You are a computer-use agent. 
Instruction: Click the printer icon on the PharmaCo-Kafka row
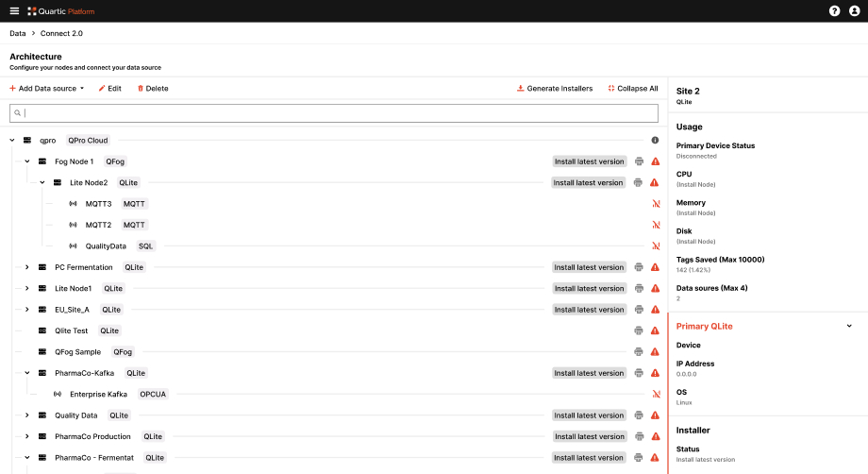[x=639, y=373]
